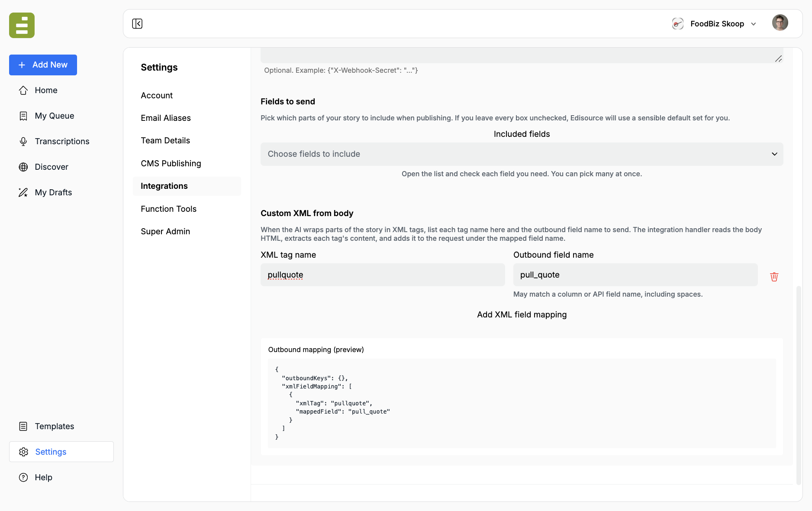Open Super Admin settings section
This screenshot has height=511, width=812.
(x=165, y=231)
